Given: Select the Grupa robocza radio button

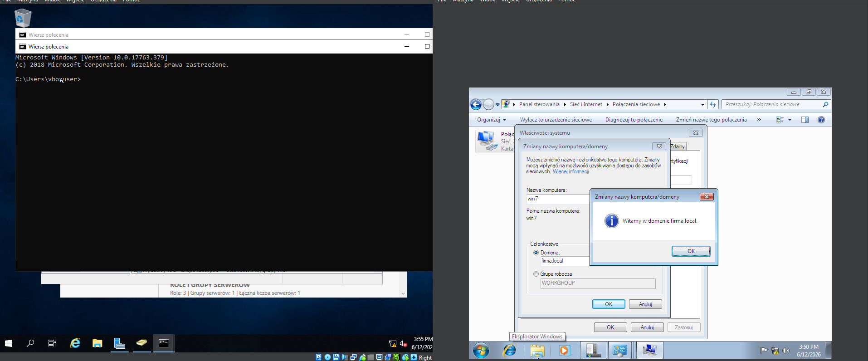Looking at the screenshot, I should (536, 274).
